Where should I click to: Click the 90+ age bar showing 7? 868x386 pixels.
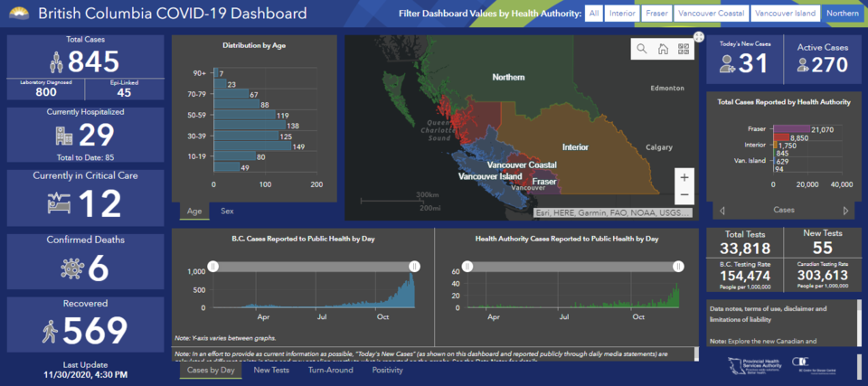(x=216, y=73)
